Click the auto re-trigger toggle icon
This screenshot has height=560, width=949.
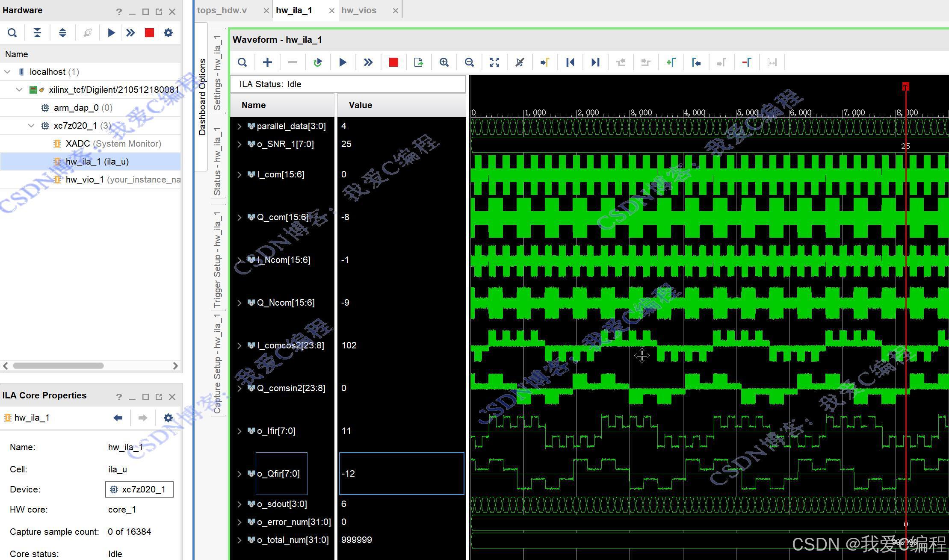(317, 62)
